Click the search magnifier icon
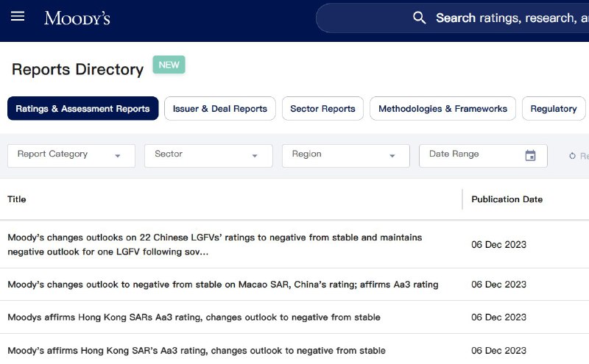This screenshot has width=589, height=364. (x=420, y=18)
